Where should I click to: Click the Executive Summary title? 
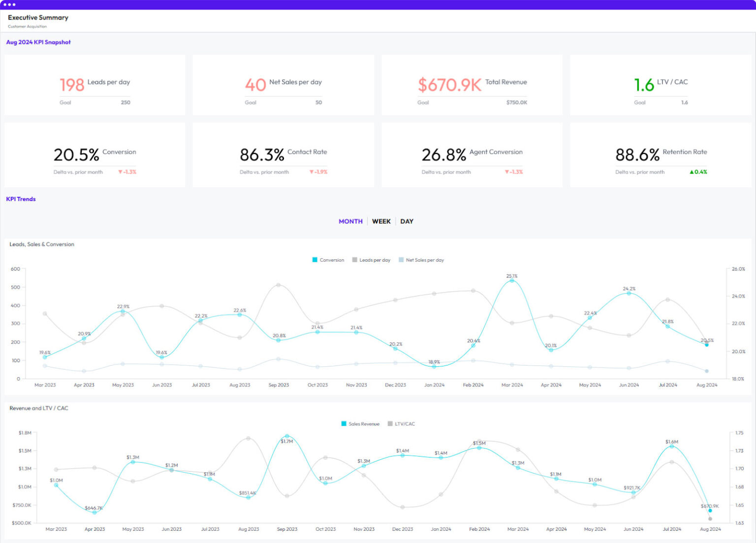coord(38,18)
